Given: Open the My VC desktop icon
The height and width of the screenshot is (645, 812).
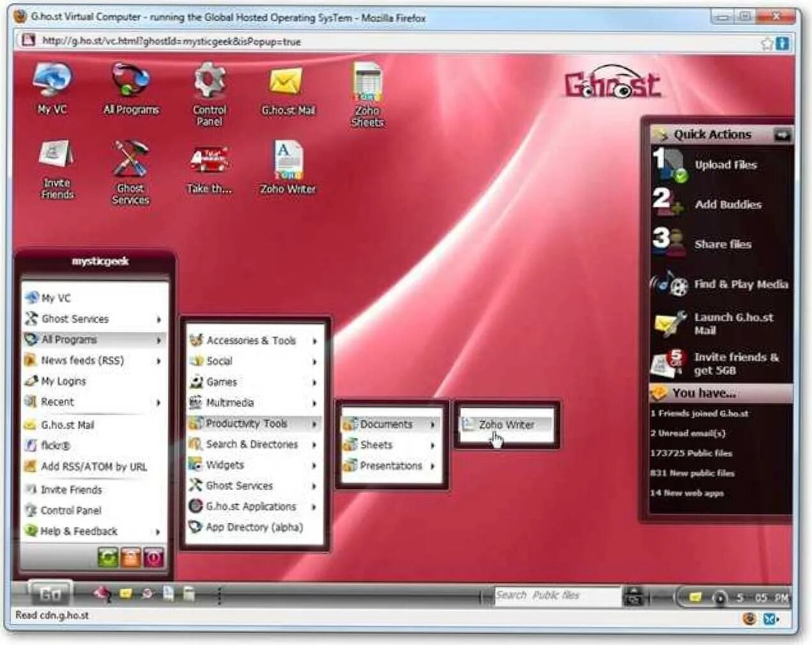Looking at the screenshot, I should click(x=52, y=88).
